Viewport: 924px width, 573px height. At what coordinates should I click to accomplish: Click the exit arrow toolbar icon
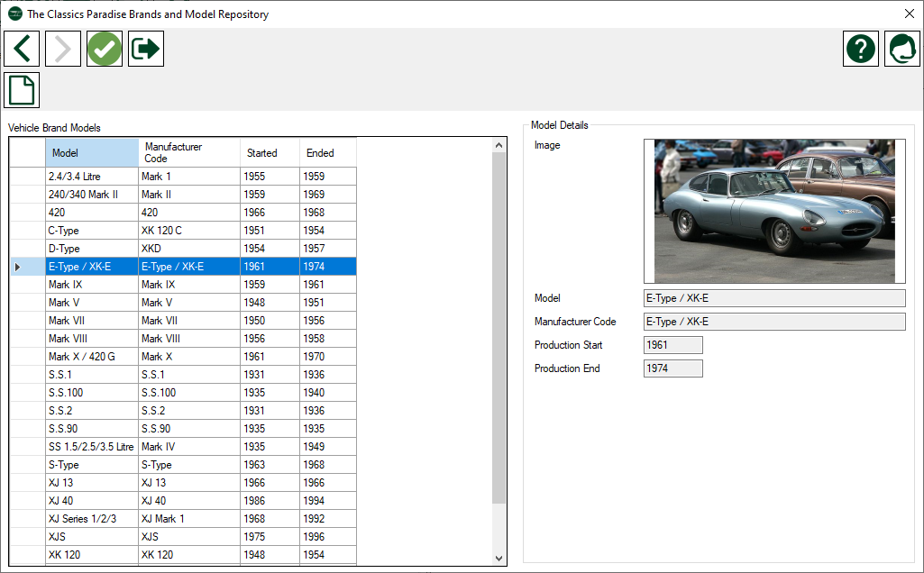(x=145, y=49)
